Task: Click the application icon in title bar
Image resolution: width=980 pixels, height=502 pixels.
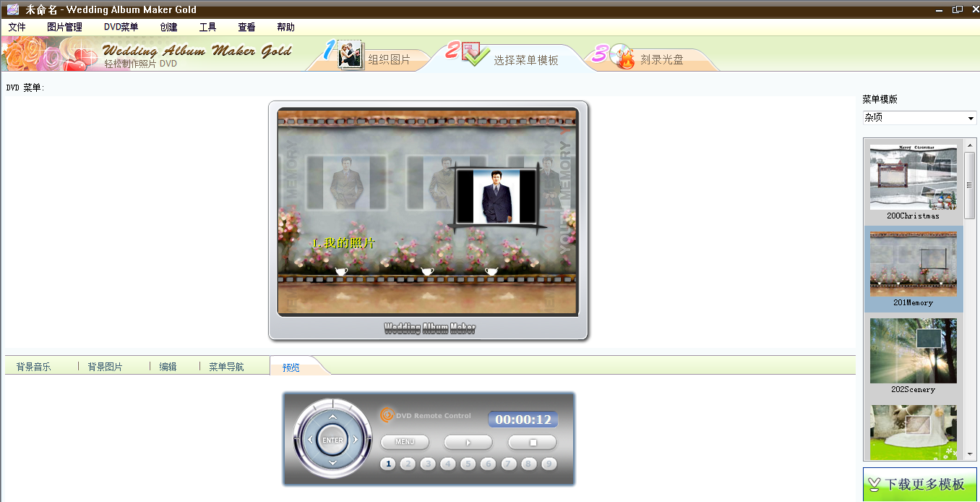Action: (13, 9)
